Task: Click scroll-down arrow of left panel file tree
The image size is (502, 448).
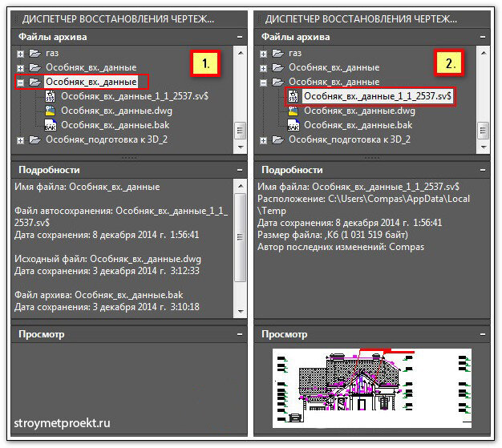Action: coord(241,147)
